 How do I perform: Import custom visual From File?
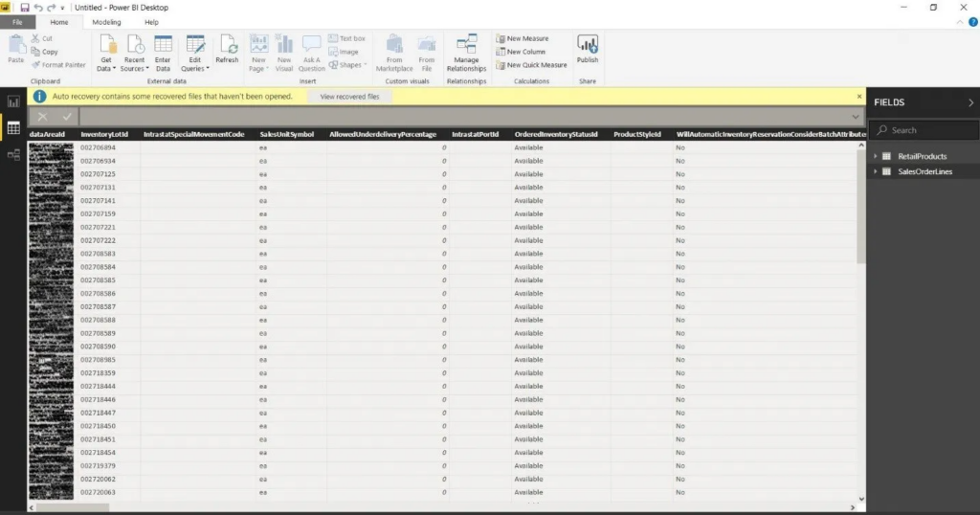coord(426,53)
